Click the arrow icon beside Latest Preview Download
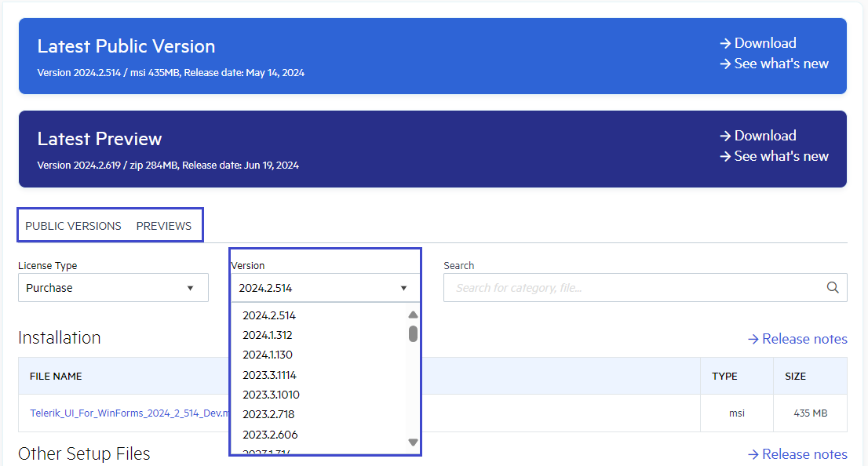 pos(724,135)
